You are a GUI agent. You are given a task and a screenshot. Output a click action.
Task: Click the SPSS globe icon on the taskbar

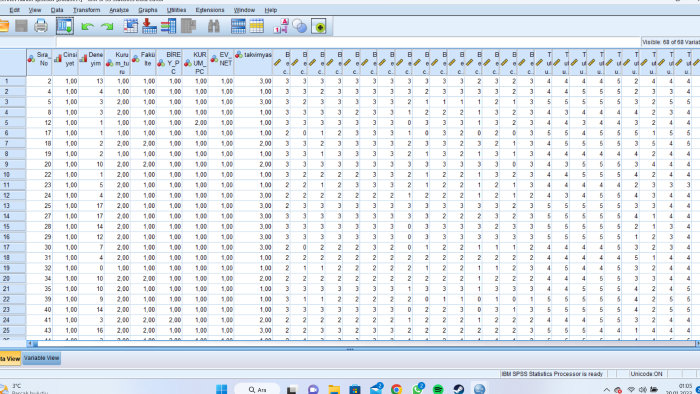coord(479,389)
